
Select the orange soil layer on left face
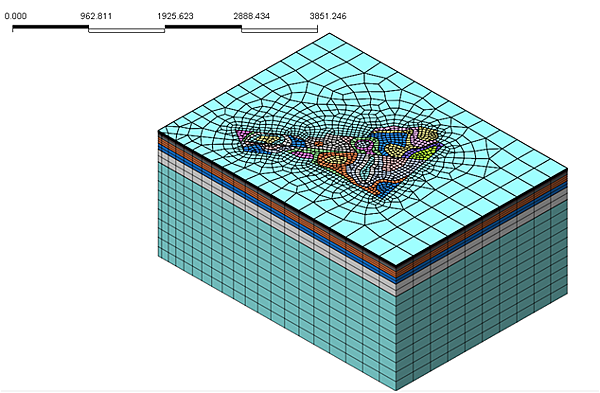[276, 206]
